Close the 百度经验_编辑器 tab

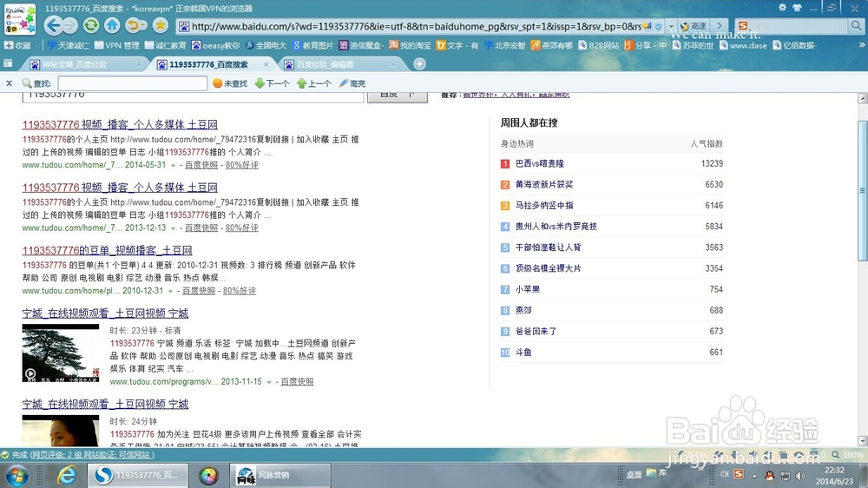[x=393, y=65]
